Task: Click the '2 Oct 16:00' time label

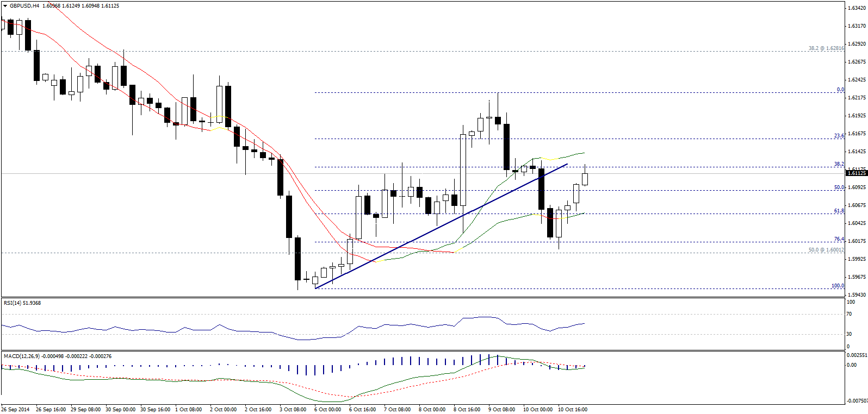Action: [258, 409]
